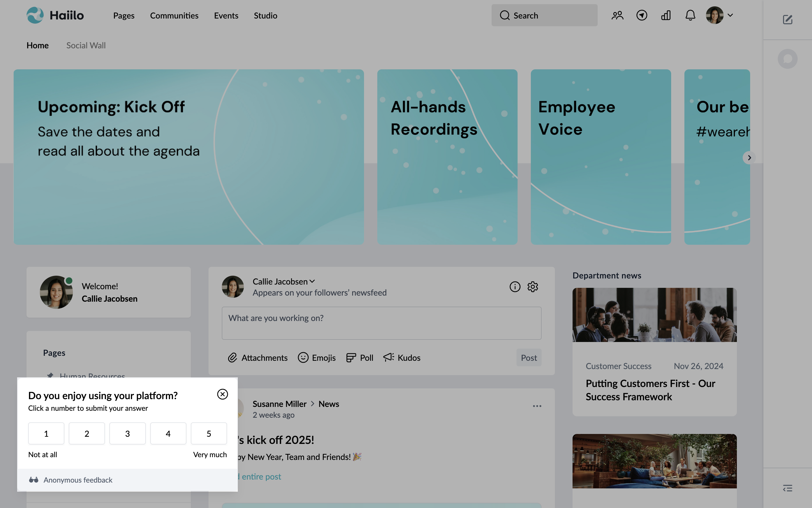Select 5 'Very much' in the feedback survey
Viewport: 812px width, 508px height.
(209, 433)
